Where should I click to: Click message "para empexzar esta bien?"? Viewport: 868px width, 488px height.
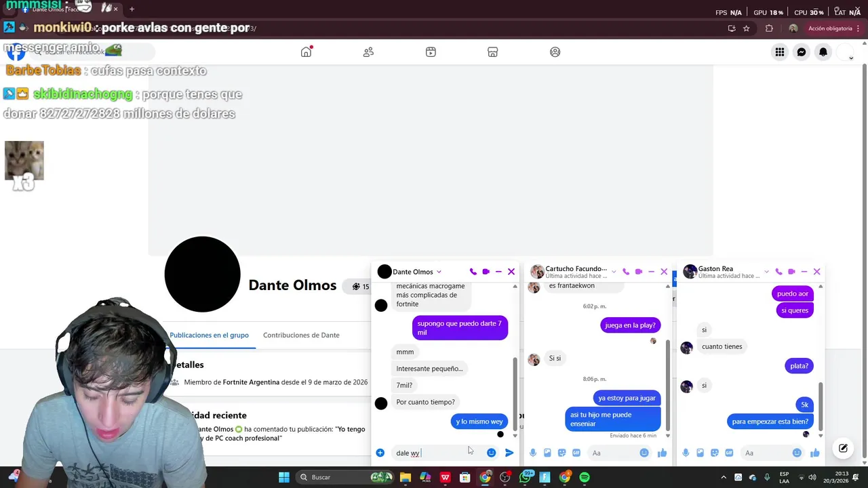770,422
